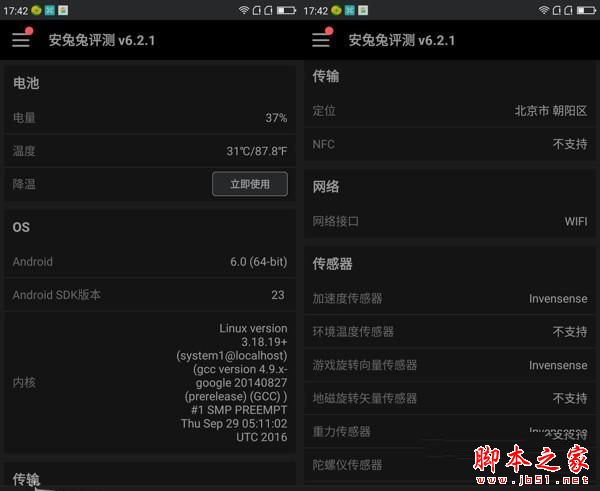Select 网络接口 WIFI row
Image resolution: width=600 pixels, height=491 pixels.
coord(450,221)
